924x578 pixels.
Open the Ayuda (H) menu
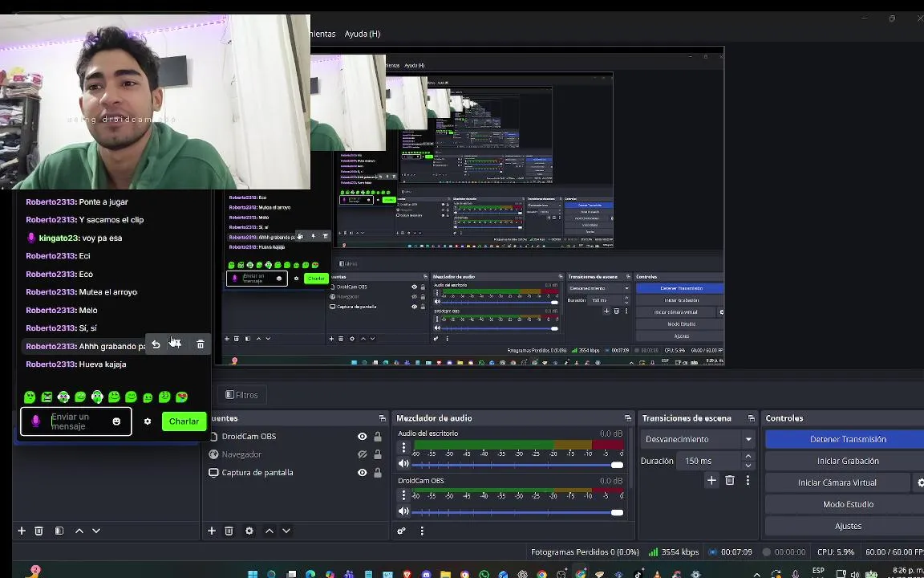[x=362, y=34]
